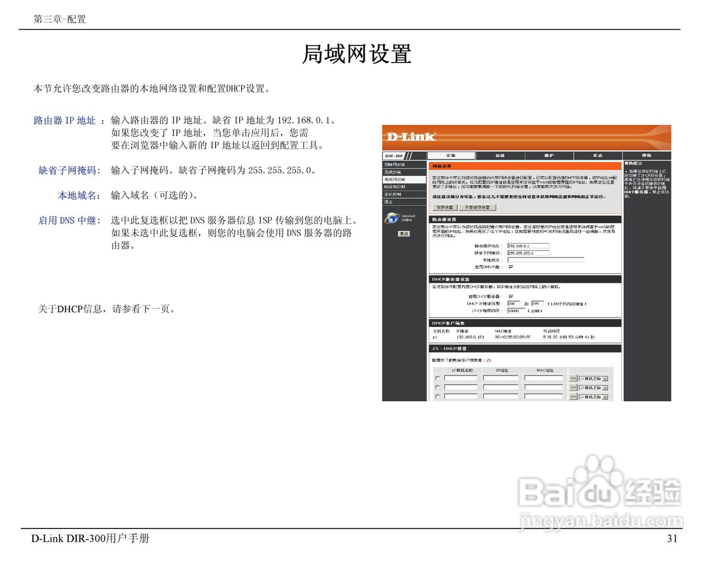The image size is (728, 562).
Task: Open 计算机名称 dropdown in third reservation row
Action: [x=593, y=397]
